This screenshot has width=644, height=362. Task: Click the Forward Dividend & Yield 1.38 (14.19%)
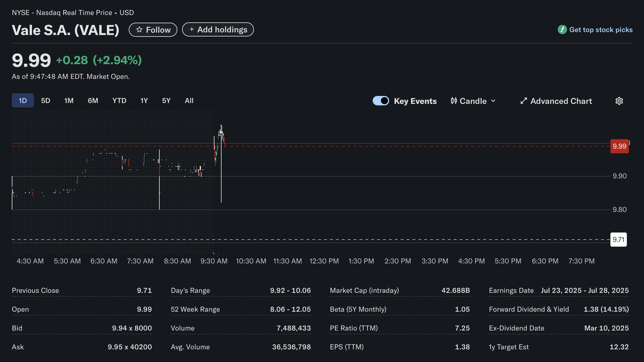click(606, 309)
